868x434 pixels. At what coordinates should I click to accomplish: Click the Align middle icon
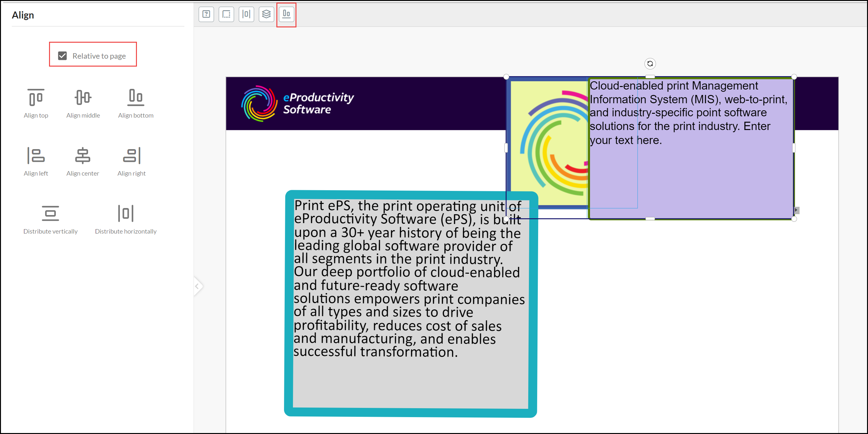click(83, 98)
